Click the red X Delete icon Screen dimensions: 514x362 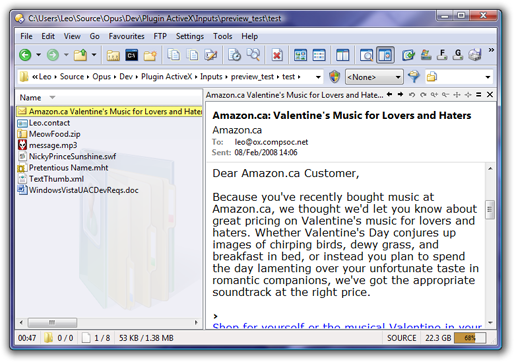tap(277, 55)
